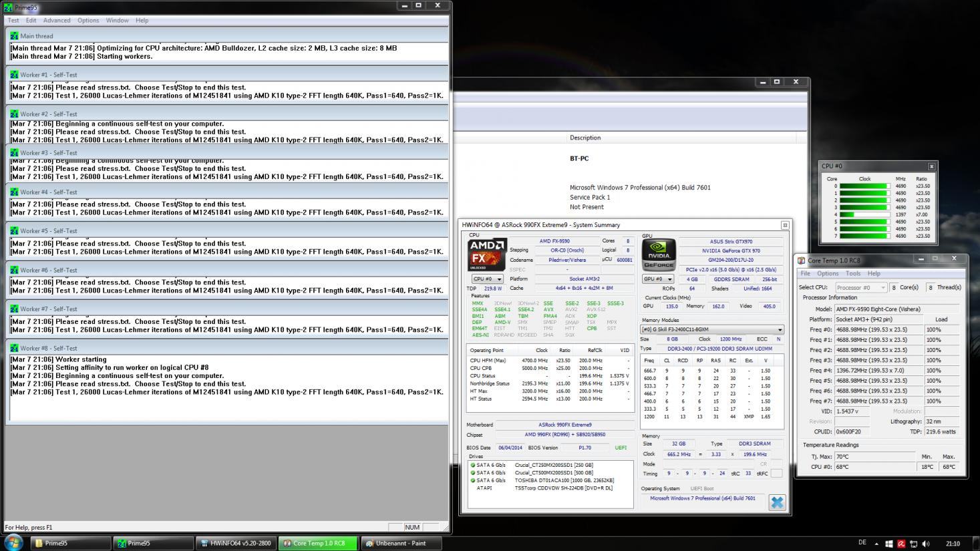The width and height of the screenshot is (980, 551).
Task: Click the TOSHIBA DT01ACA100 drive status icon
Action: [x=473, y=480]
